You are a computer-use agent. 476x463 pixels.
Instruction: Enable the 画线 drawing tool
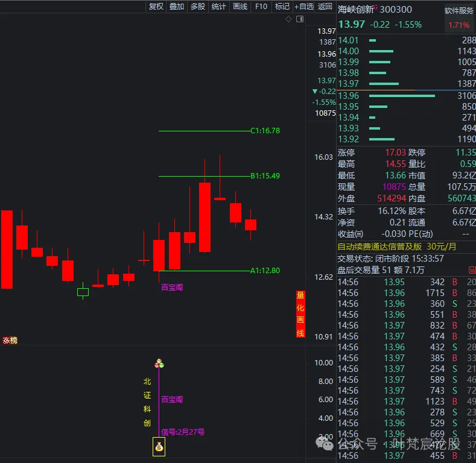[x=240, y=7]
